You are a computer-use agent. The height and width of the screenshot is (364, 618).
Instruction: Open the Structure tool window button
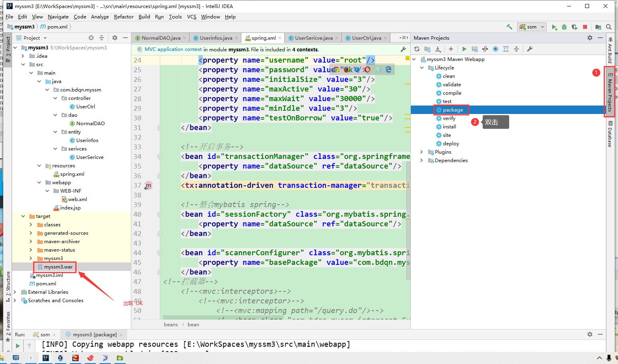pyautogui.click(x=8, y=287)
